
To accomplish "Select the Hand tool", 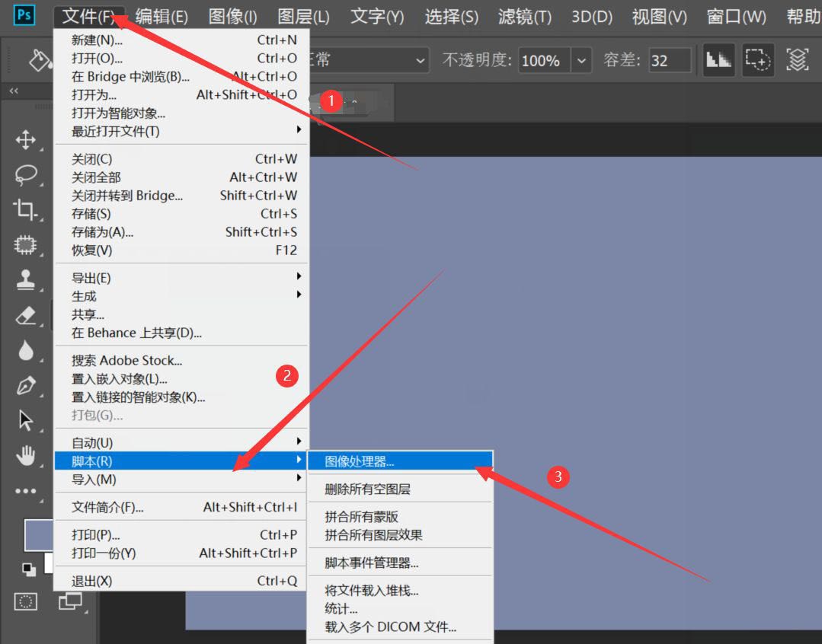I will click(26, 455).
